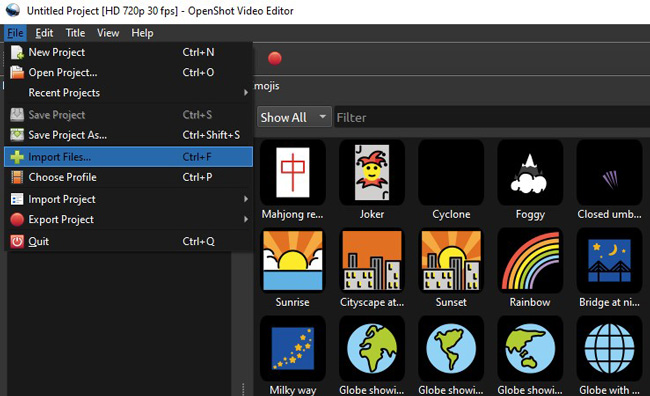Viewport: 650px width, 396px height.
Task: Click the red Export Video toolbar button
Action: 274,58
